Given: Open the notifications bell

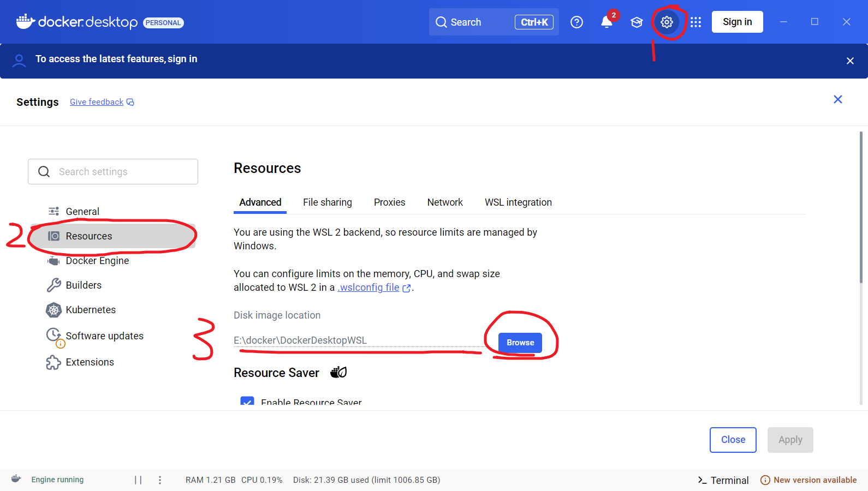Looking at the screenshot, I should point(607,22).
